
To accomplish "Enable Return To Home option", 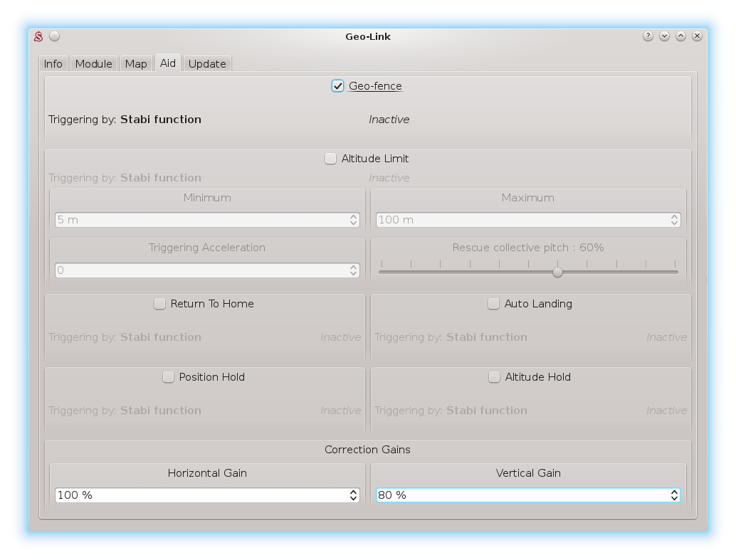I will coord(160,304).
